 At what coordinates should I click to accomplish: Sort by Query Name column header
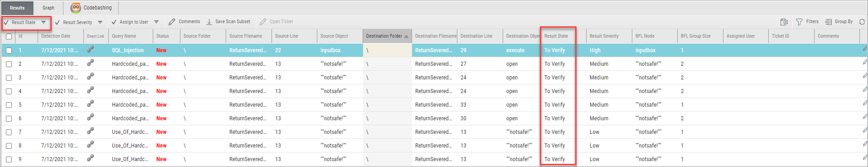pos(131,36)
